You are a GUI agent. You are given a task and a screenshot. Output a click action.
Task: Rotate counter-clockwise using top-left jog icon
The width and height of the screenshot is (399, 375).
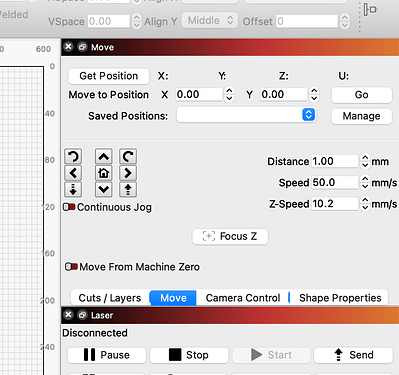pos(73,156)
